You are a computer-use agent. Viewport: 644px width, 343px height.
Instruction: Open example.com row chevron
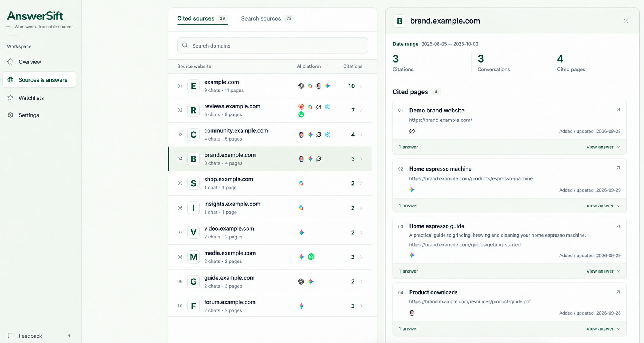coord(361,86)
